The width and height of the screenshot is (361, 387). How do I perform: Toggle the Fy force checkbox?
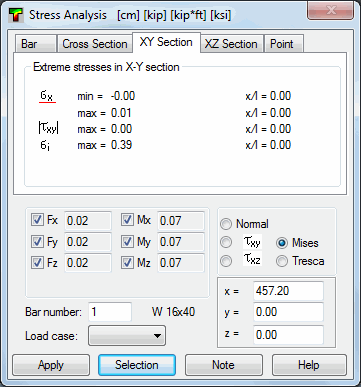click(x=37, y=242)
